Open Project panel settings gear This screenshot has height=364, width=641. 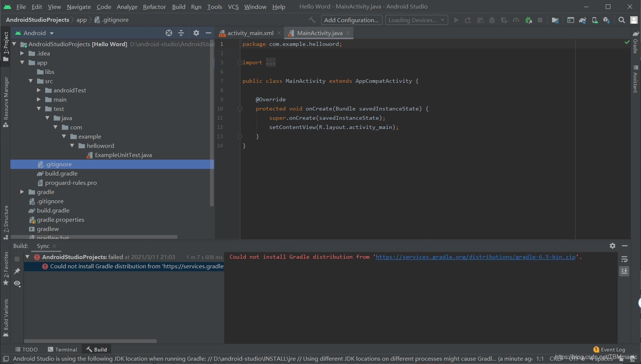[x=196, y=33]
